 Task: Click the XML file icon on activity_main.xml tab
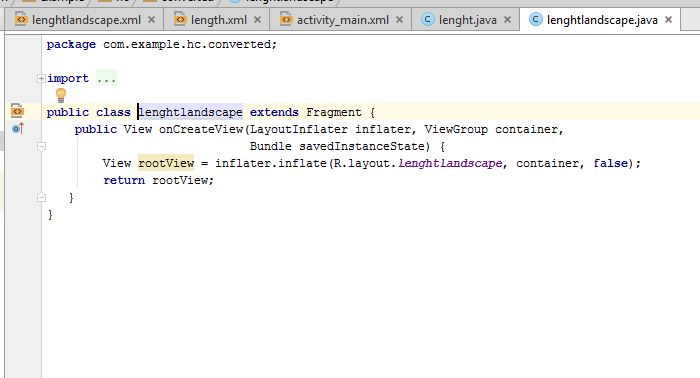(x=286, y=19)
